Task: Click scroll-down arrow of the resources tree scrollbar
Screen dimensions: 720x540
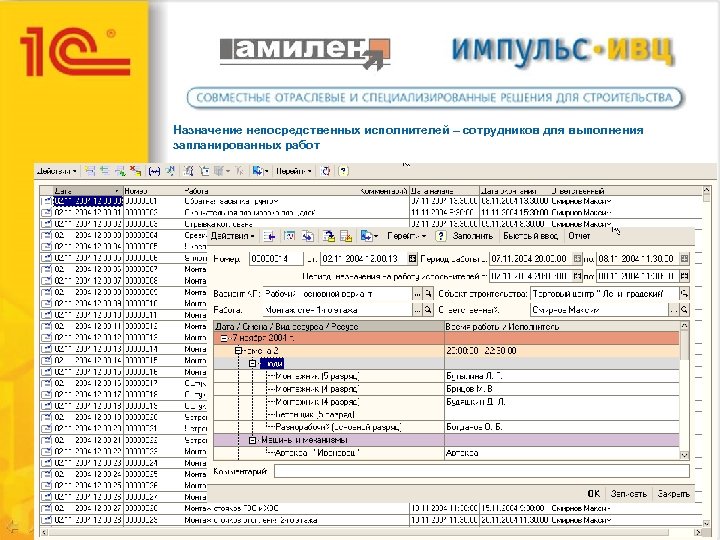Action: coord(684,455)
